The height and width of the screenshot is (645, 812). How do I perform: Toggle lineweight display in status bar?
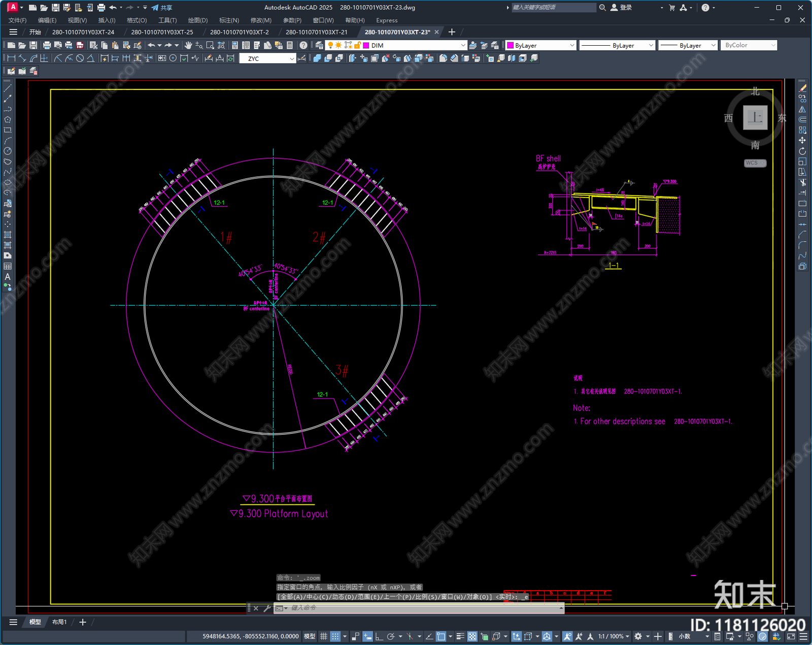point(460,636)
